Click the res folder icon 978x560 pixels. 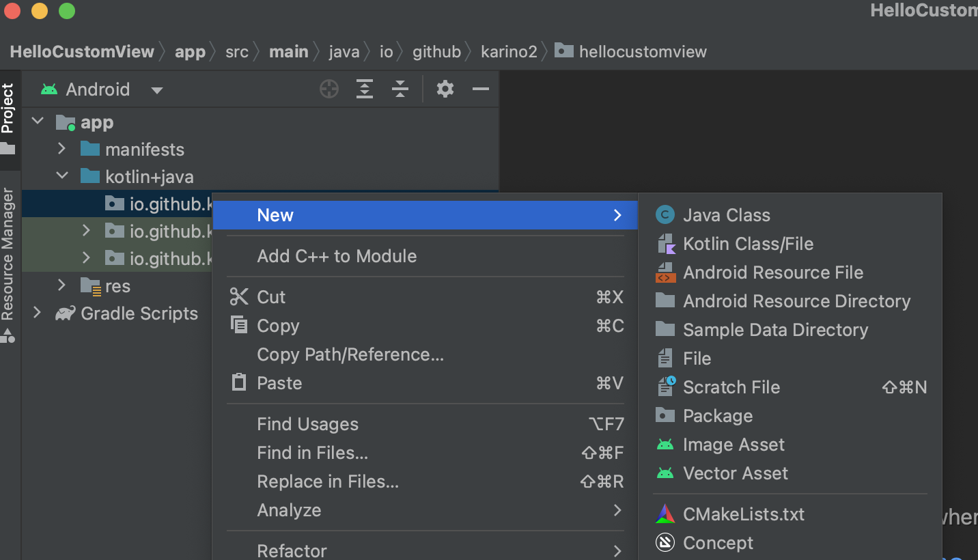[x=91, y=286]
